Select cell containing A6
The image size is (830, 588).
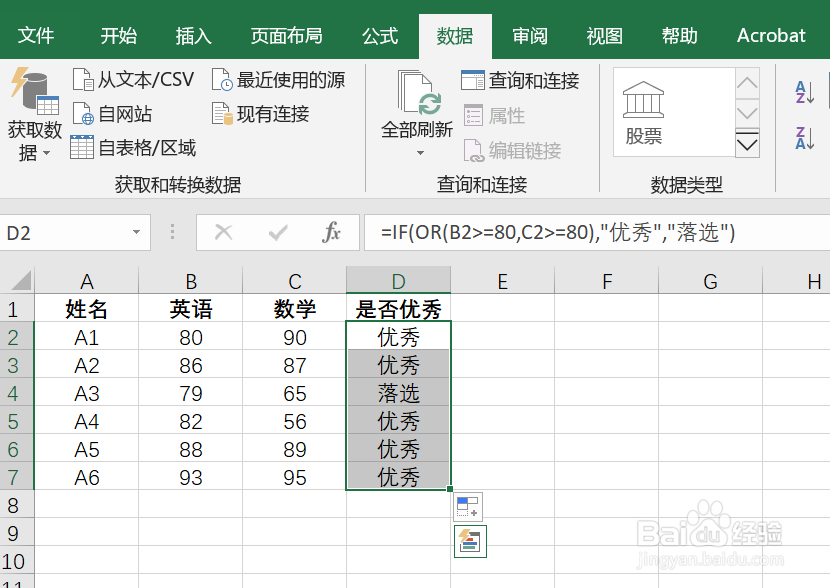pyautogui.click(x=87, y=477)
